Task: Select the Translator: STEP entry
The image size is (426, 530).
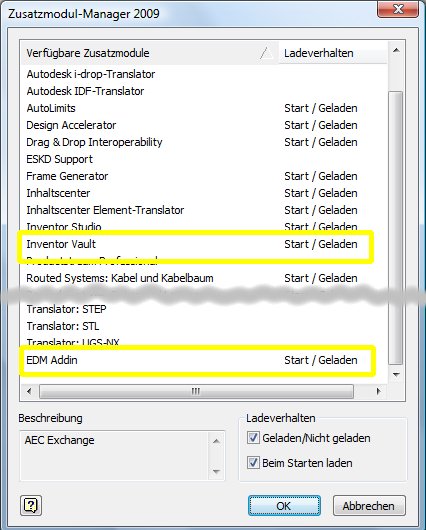Action: click(204, 309)
